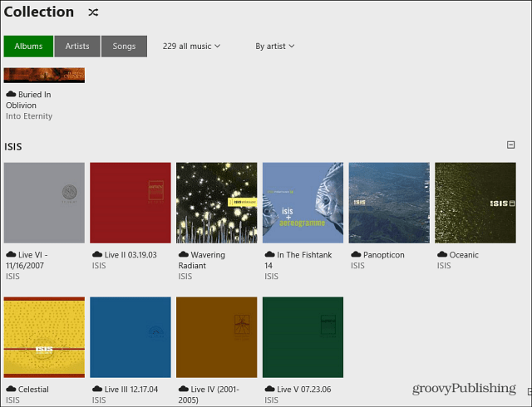Click the 'Oceanic' album title
This screenshot has height=407, width=532.
(464, 255)
